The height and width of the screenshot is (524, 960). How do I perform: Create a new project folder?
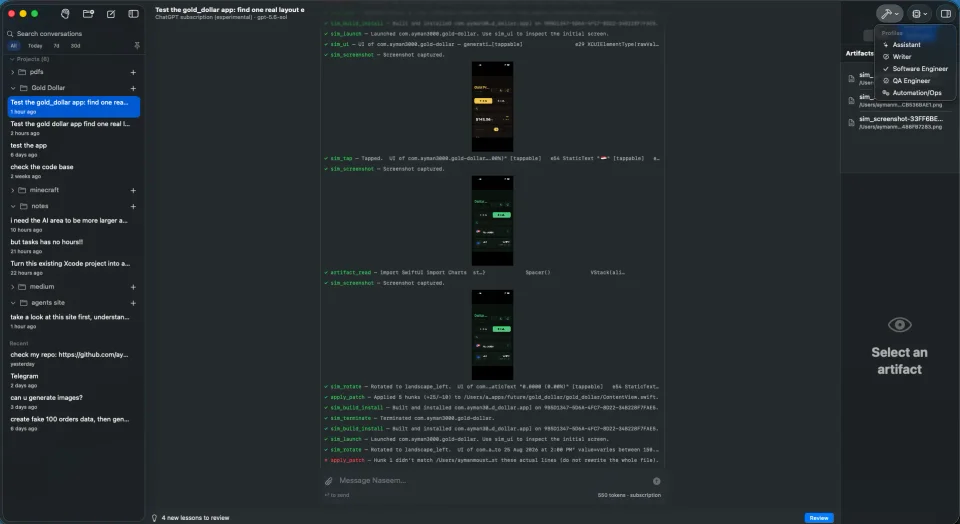pyautogui.click(x=88, y=13)
